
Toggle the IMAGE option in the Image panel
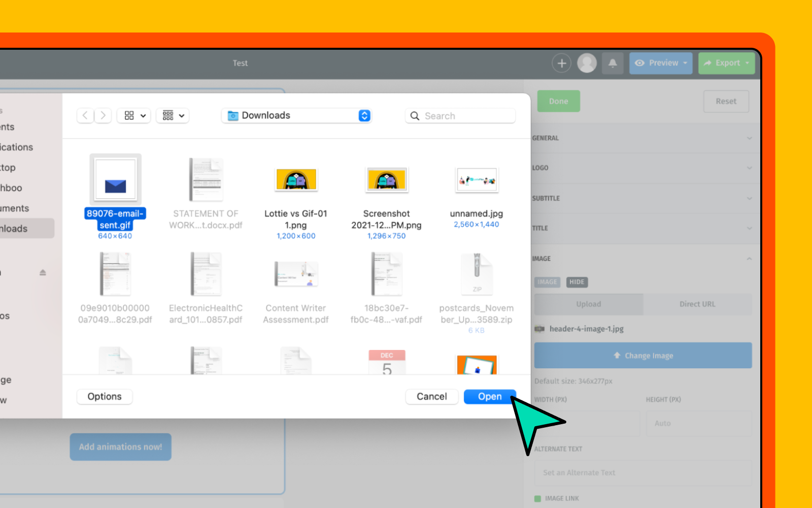(547, 282)
